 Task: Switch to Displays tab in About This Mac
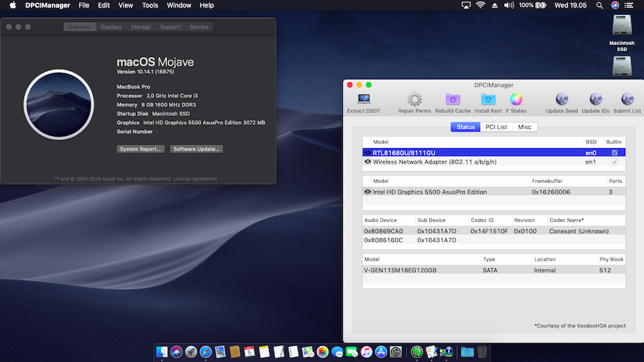click(111, 27)
